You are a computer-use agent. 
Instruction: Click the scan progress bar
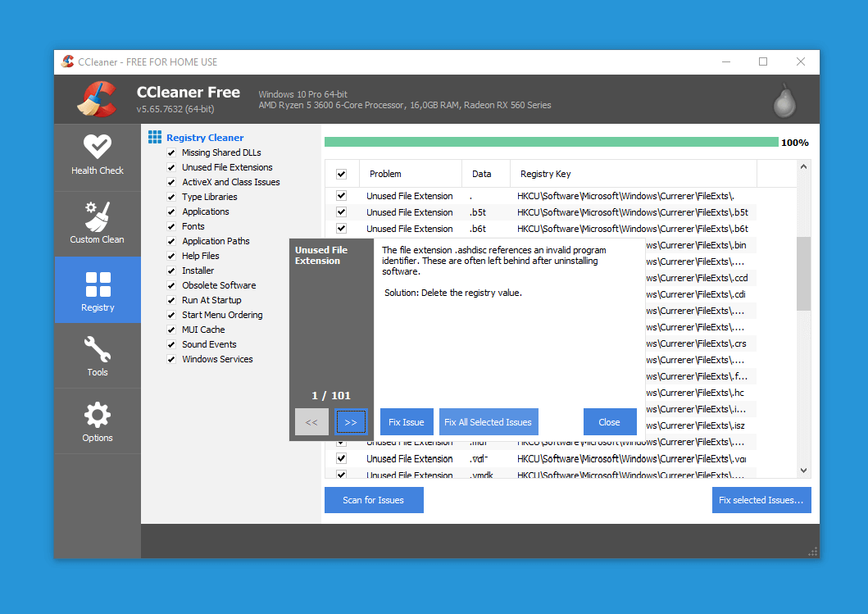point(552,143)
